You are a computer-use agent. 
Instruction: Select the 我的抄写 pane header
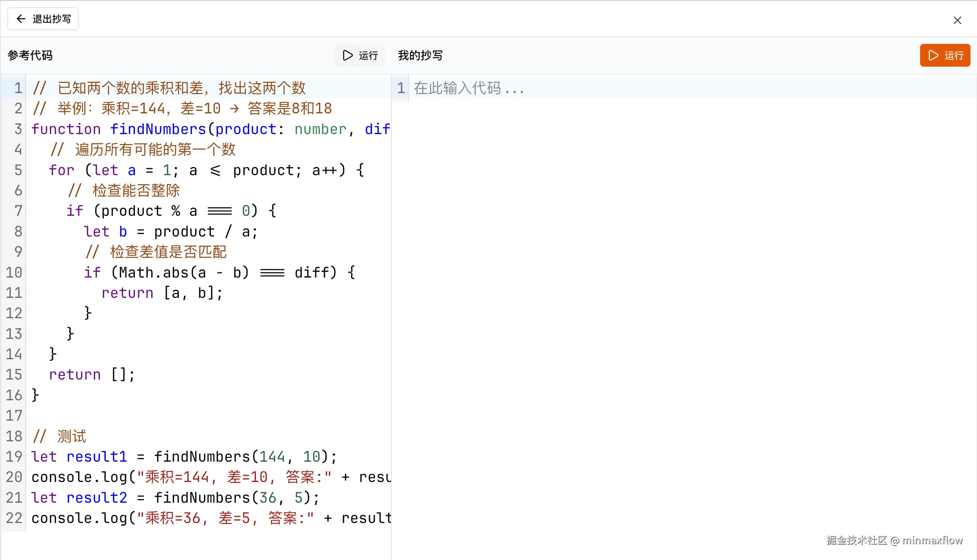click(420, 55)
